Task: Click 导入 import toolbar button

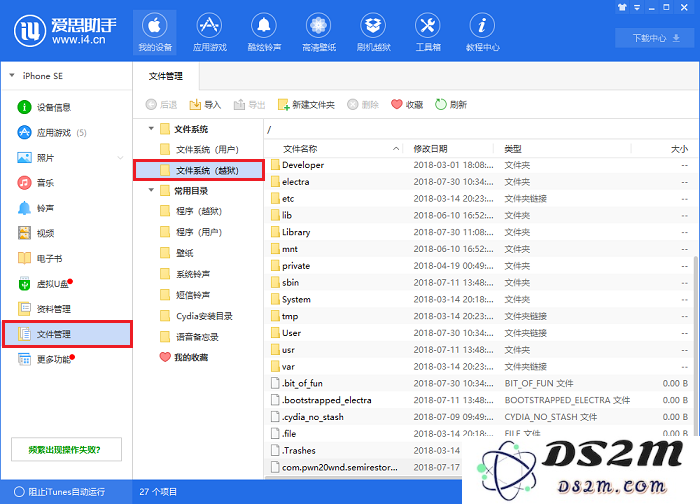Action: (205, 104)
